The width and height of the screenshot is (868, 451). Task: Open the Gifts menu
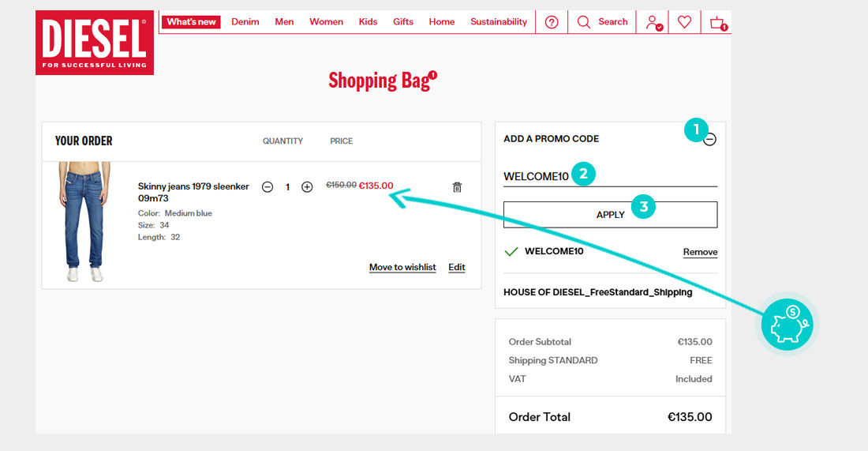point(403,21)
